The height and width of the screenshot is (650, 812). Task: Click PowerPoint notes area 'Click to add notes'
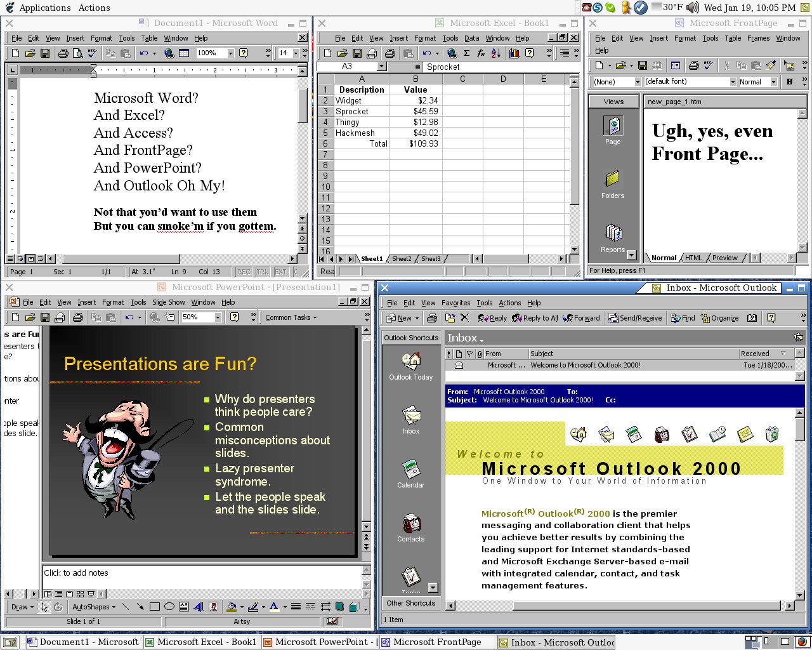(202, 576)
